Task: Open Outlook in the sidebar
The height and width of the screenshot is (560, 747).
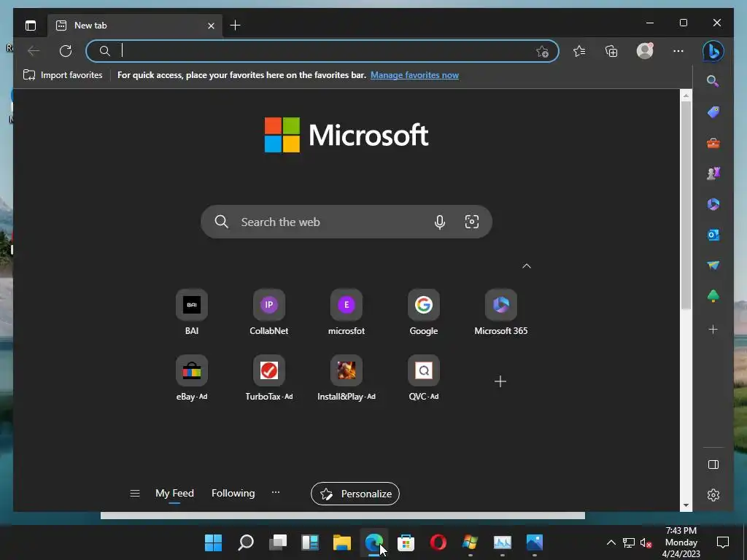Action: tap(713, 235)
